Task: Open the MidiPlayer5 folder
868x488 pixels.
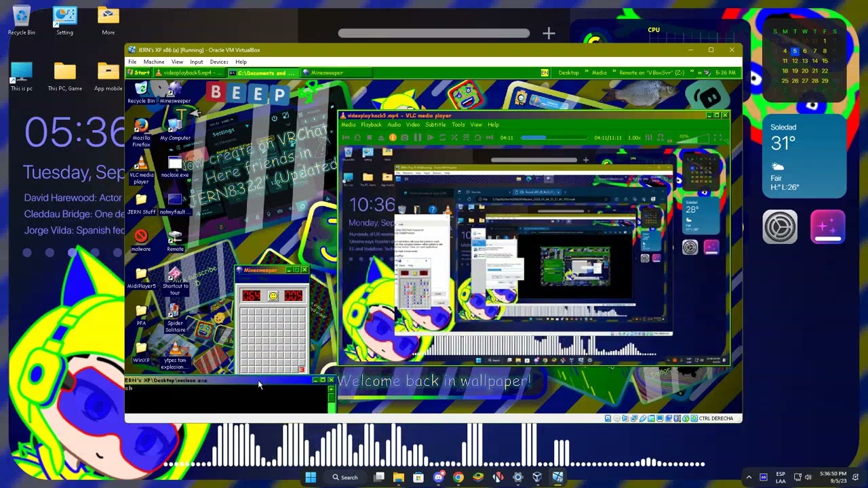Action: tap(141, 278)
